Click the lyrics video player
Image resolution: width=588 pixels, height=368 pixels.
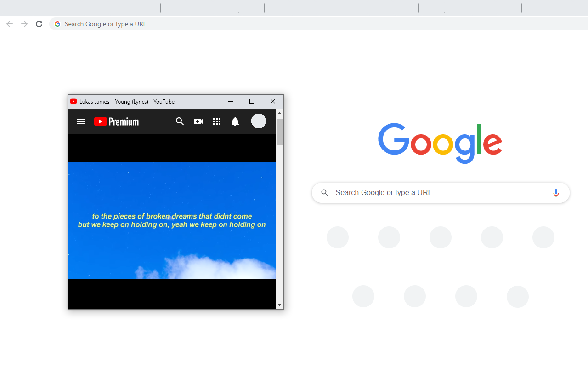[x=172, y=220]
